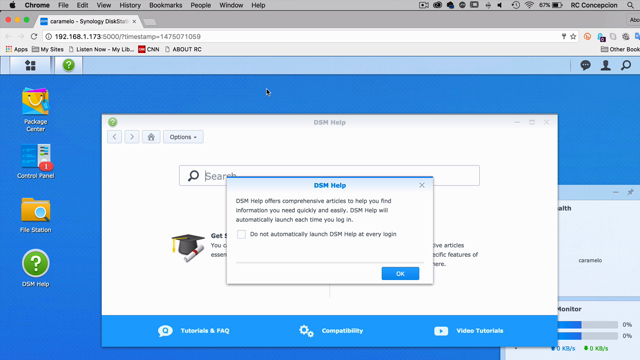Open CNN bookmark
Screen dimensions: 640x360
[149, 49]
